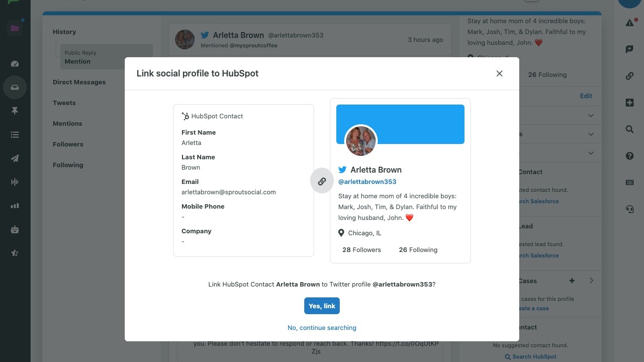Select the Followers section
This screenshot has width=644, height=362.
tap(68, 144)
